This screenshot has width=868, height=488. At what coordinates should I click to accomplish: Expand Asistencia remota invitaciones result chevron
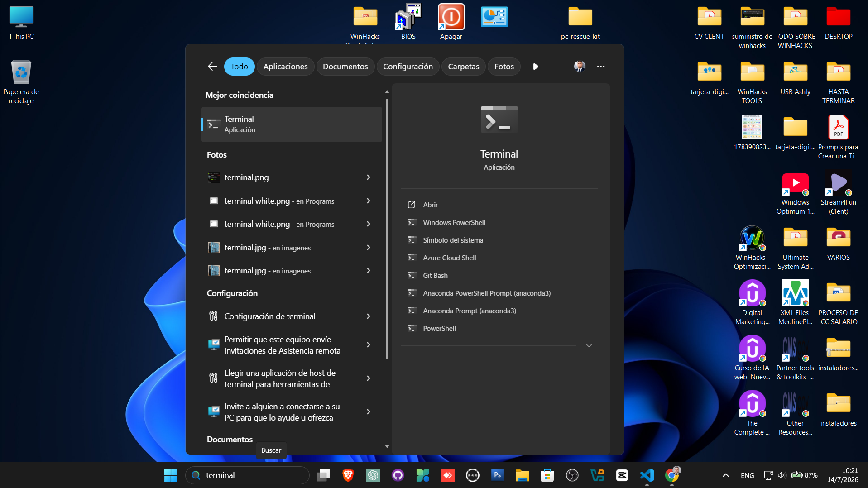pos(369,345)
